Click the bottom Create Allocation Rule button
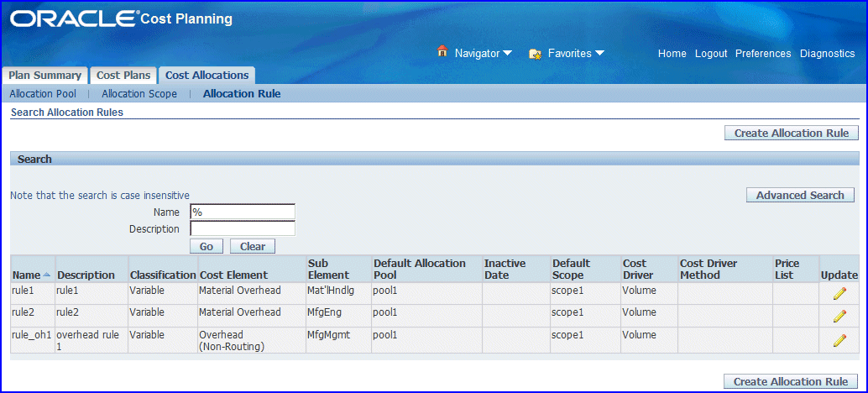This screenshot has height=393, width=868. pos(791,381)
